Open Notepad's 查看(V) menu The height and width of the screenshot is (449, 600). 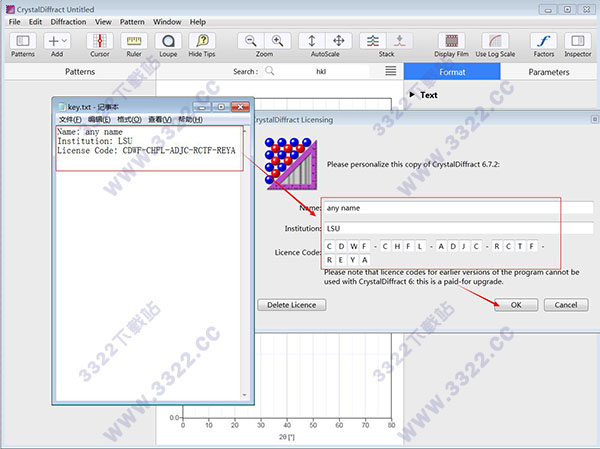160,119
